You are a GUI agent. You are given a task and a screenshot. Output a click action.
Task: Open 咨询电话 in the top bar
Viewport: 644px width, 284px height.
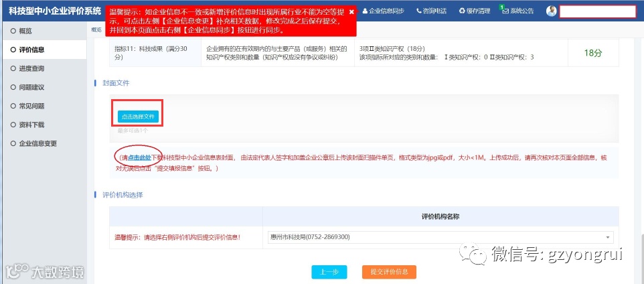(x=431, y=11)
